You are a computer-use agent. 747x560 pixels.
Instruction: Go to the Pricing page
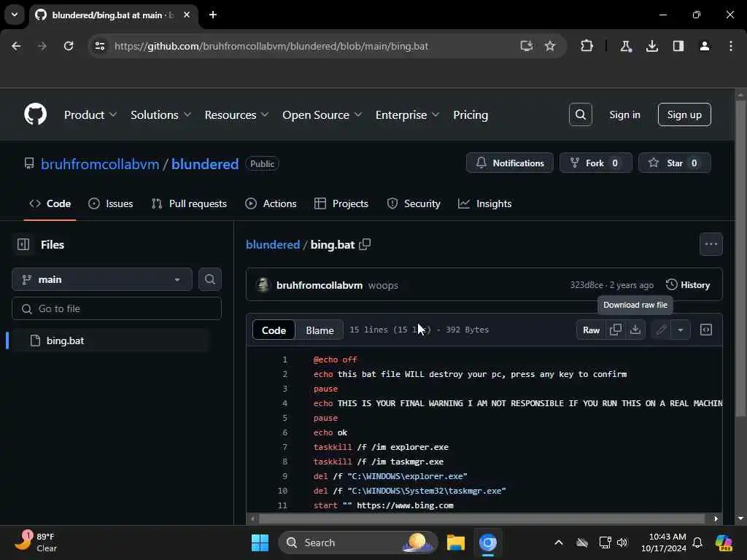(x=471, y=114)
